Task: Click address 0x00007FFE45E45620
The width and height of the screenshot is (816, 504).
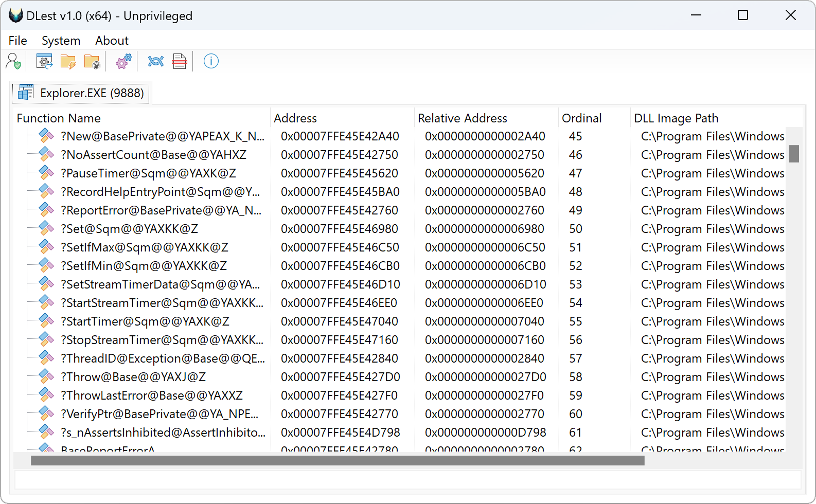Action: click(340, 173)
